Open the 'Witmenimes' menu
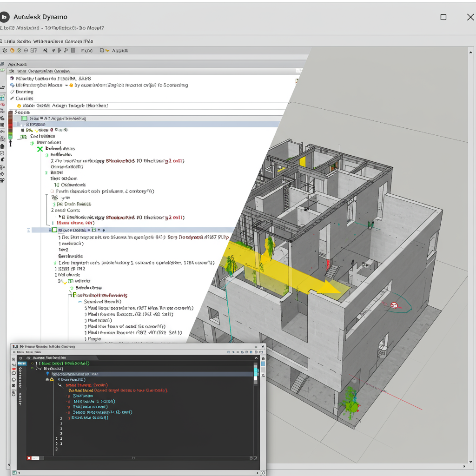476x476 pixels. pos(48,41)
